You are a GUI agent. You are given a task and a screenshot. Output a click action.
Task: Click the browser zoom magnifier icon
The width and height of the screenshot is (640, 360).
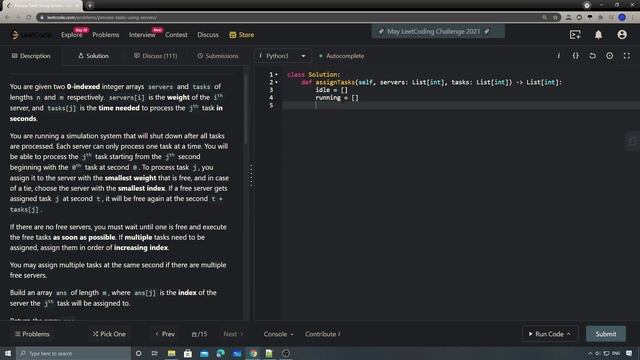pos(544,18)
